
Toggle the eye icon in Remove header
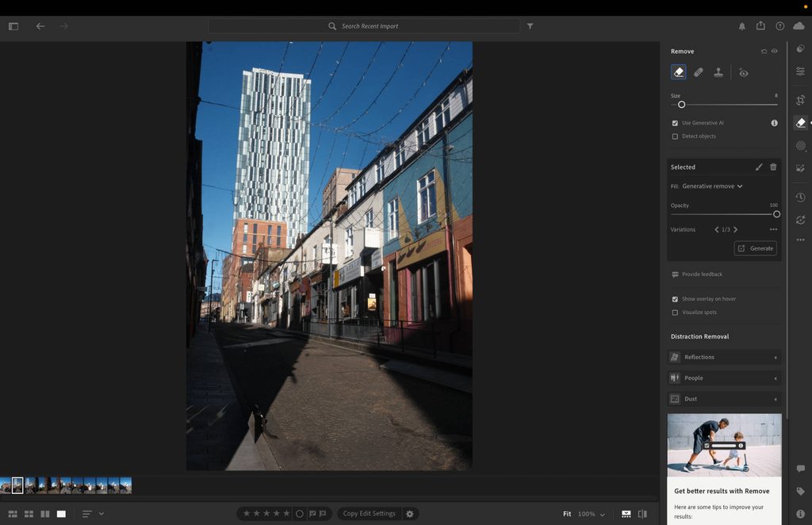click(774, 52)
